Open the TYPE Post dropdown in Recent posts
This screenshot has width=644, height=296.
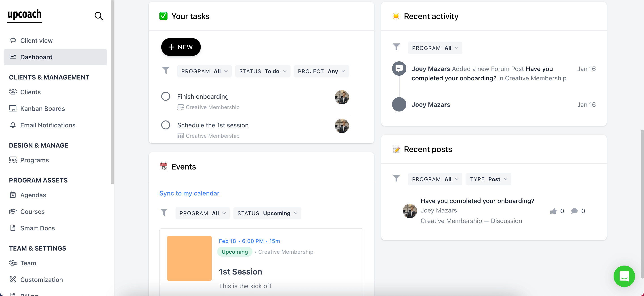[488, 179]
